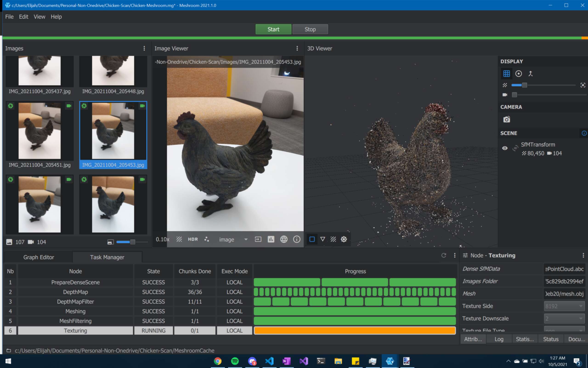Click the thumbnail size icon below image gallery
This screenshot has width=588, height=368.
click(110, 242)
